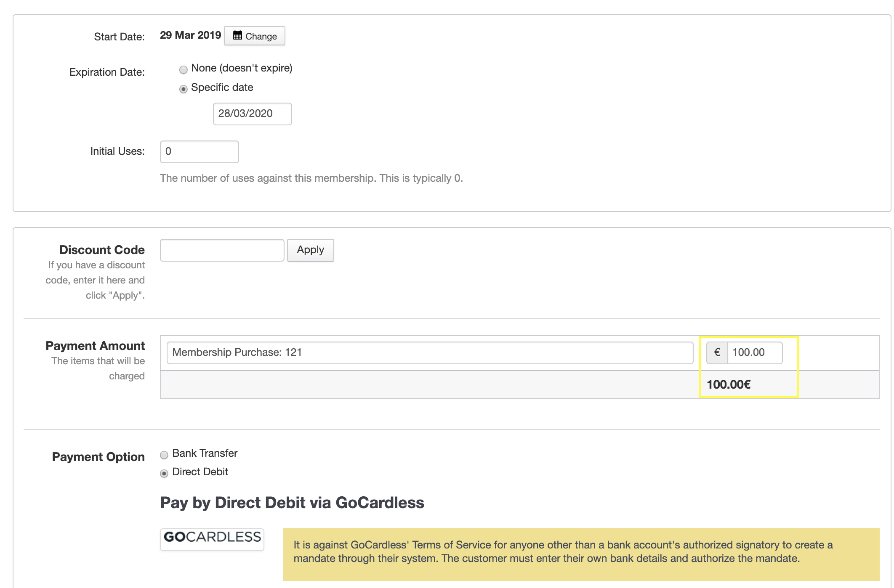Screen dimensions: 894x588
Task: Click the 29 Mar 2019 start date text
Action: (x=190, y=35)
